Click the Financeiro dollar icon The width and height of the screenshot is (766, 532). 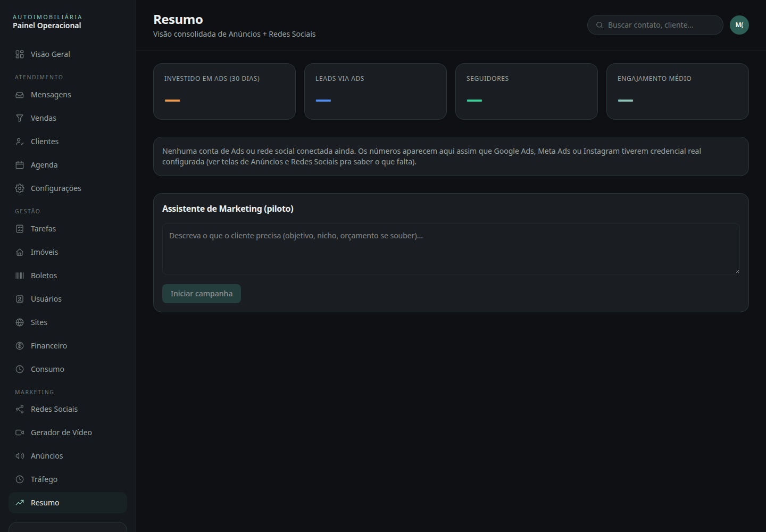pyautogui.click(x=20, y=346)
